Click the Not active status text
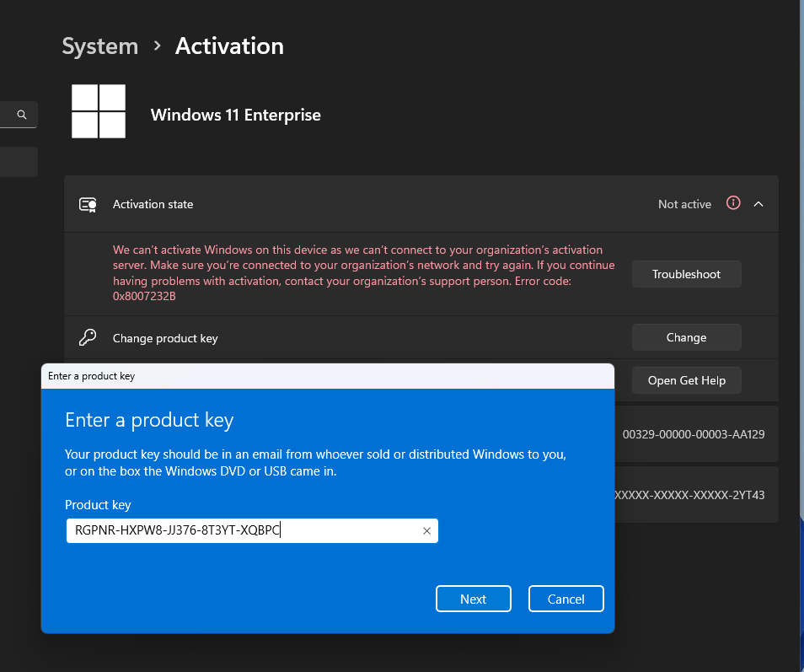The height and width of the screenshot is (672, 804). 684,204
